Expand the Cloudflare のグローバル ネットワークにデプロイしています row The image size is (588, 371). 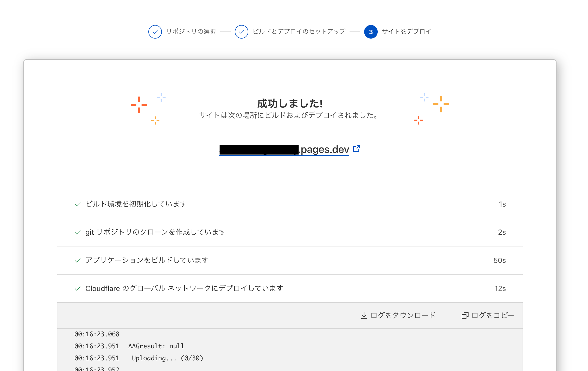[x=290, y=288]
